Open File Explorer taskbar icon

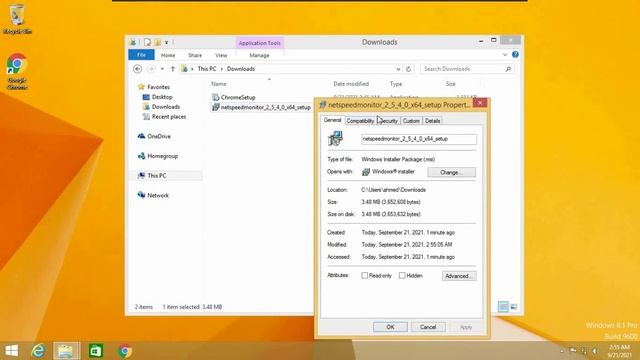click(x=66, y=351)
